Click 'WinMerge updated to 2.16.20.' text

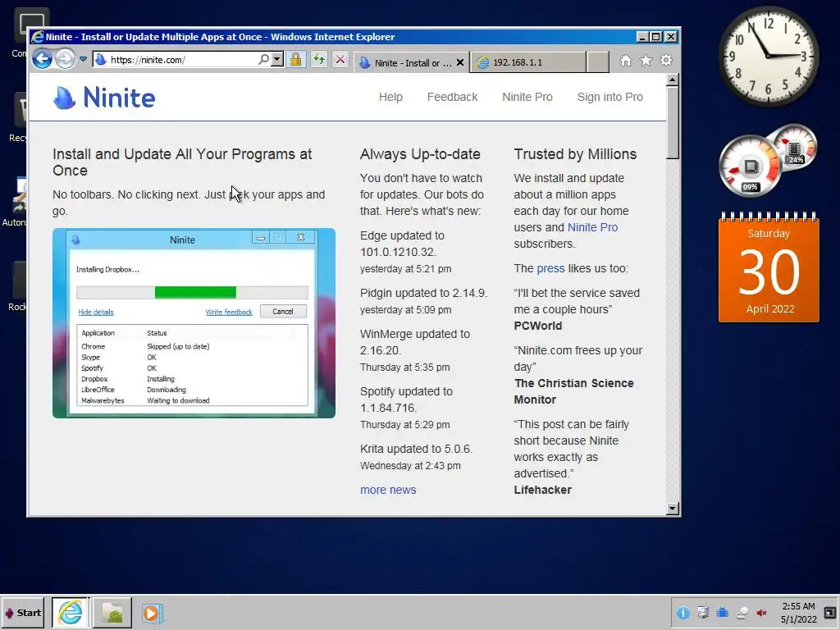[x=414, y=342]
